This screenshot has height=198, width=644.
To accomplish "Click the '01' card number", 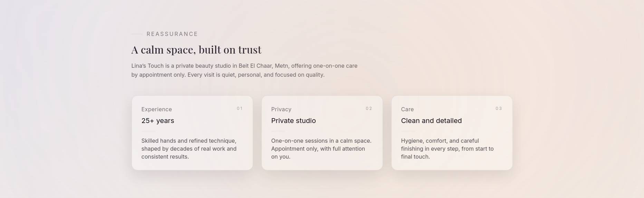I will point(239,109).
